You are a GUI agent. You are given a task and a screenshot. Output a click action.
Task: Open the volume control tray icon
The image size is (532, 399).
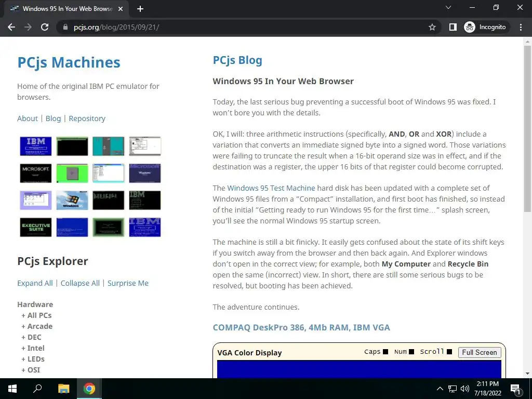pyautogui.click(x=465, y=389)
